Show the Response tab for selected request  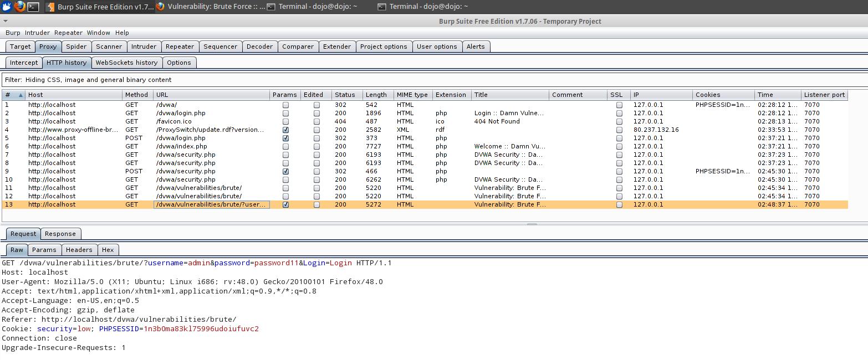60,234
